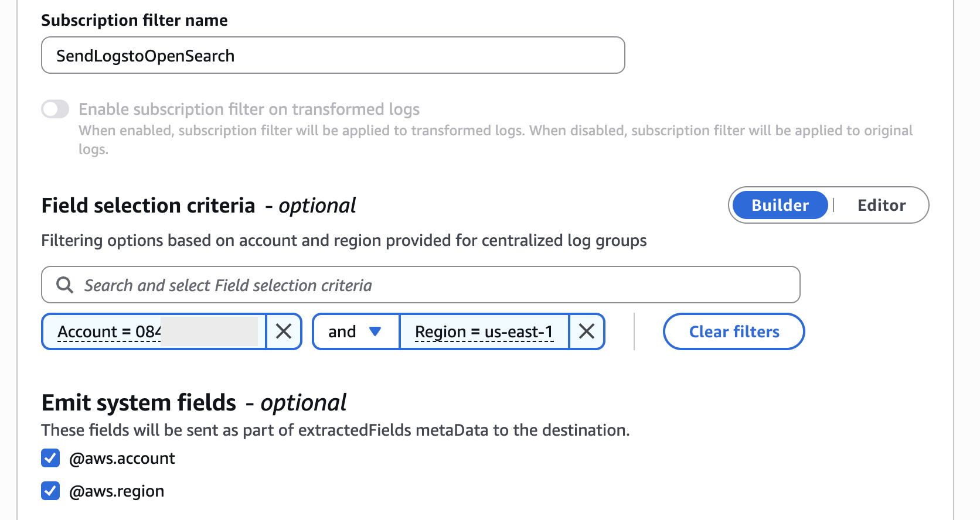Screen dimensions: 980x520
Task: Uncheck the @aws.account system field
Action: point(50,458)
